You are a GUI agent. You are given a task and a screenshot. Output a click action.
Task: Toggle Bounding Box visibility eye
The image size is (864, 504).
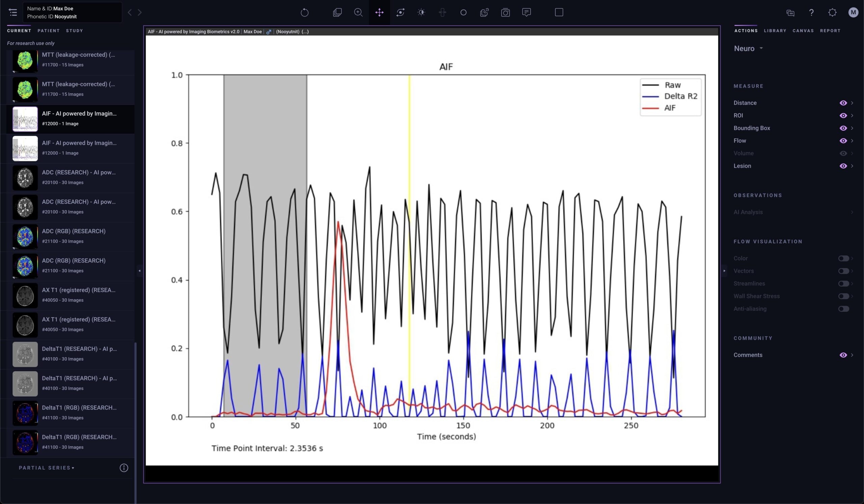tap(843, 128)
